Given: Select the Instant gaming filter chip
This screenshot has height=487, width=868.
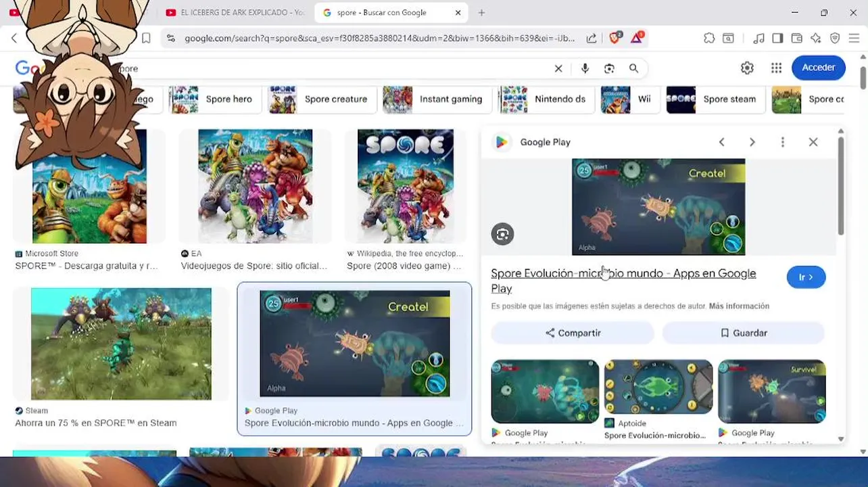Looking at the screenshot, I should click(436, 99).
